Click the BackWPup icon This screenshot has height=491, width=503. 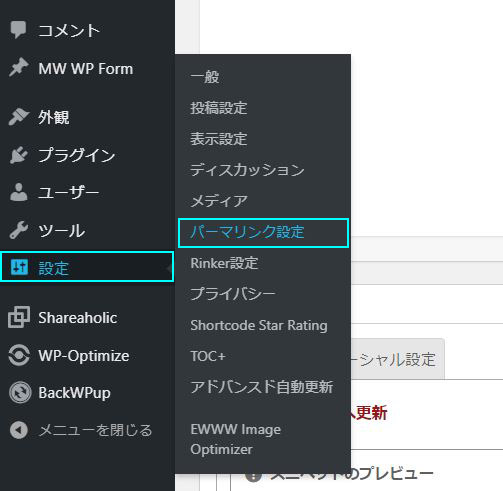20,392
